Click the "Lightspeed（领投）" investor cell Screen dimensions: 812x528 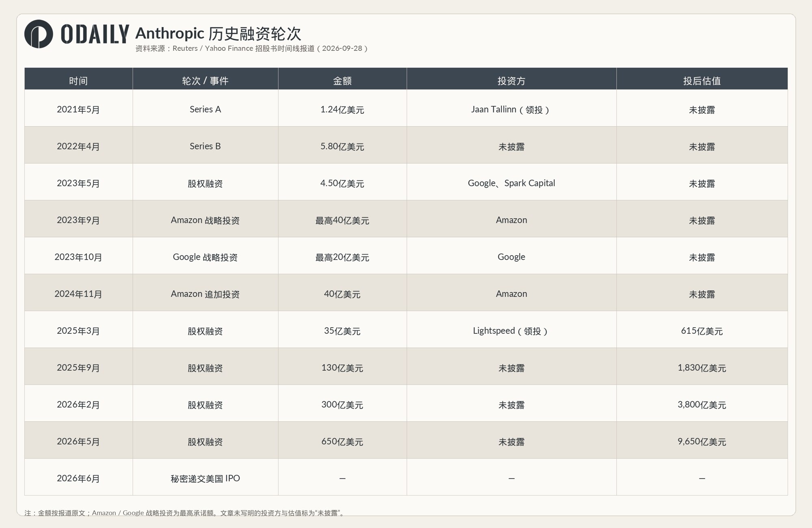tap(512, 329)
